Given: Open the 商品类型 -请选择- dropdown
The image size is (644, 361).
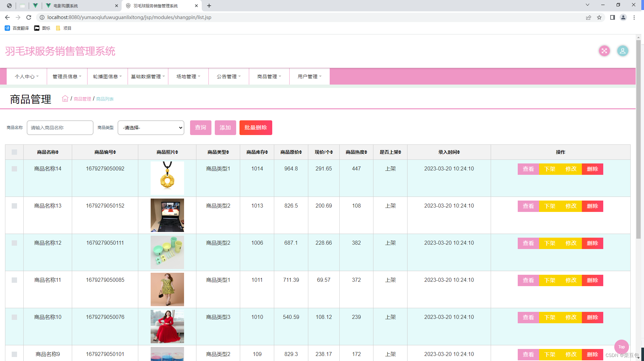Looking at the screenshot, I should point(151,128).
